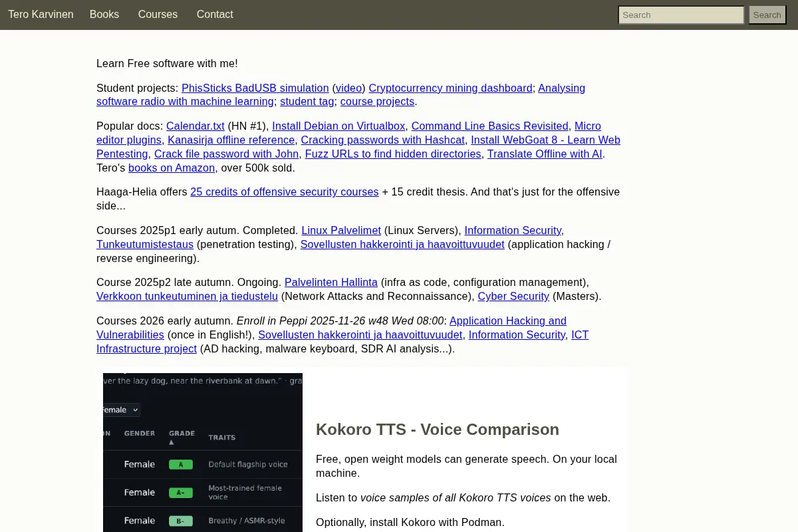Open Command Line Basics Revisited

tap(490, 126)
